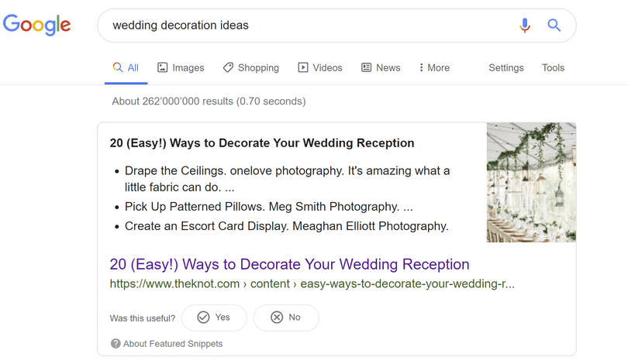628x364 pixels.
Task: Open the 20 (Easy!) Ways purple link
Action: tap(289, 264)
